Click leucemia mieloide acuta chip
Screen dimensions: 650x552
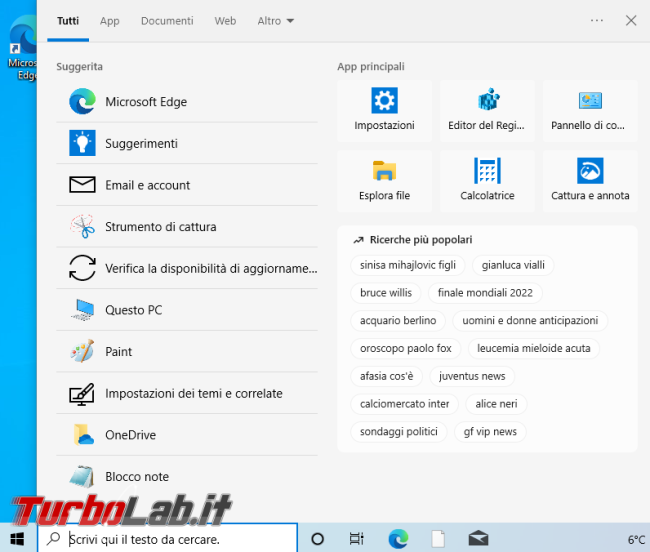(534, 348)
